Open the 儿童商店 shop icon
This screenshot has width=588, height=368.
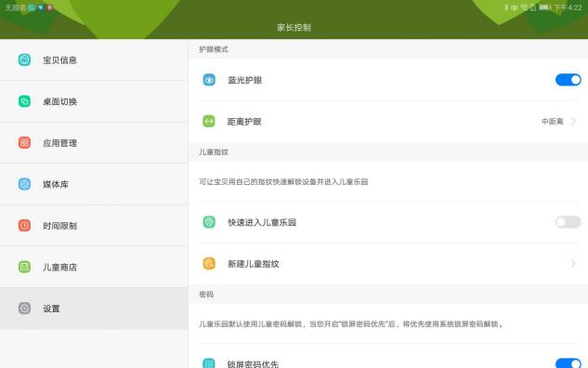(24, 267)
